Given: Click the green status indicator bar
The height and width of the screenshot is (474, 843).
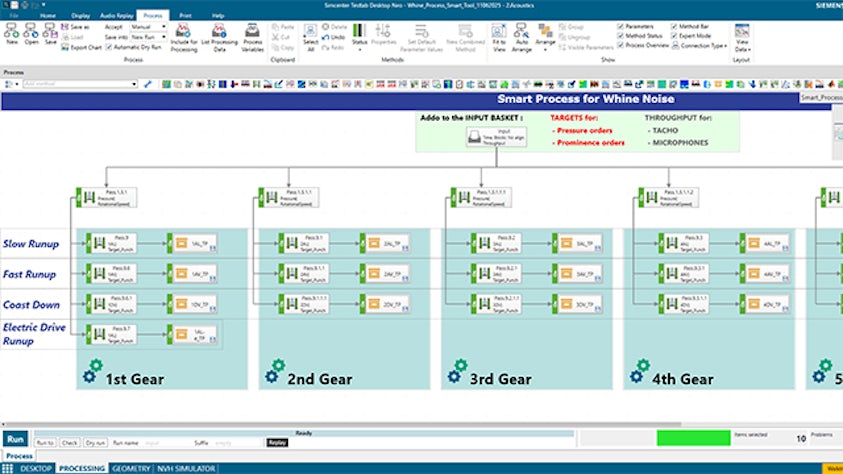Looking at the screenshot, I should point(680,437).
